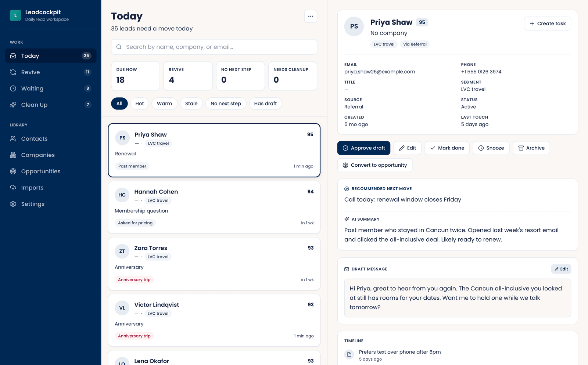The width and height of the screenshot is (588, 365).
Task: Click the priya.shaw26@example.com email address
Action: pyautogui.click(x=380, y=72)
